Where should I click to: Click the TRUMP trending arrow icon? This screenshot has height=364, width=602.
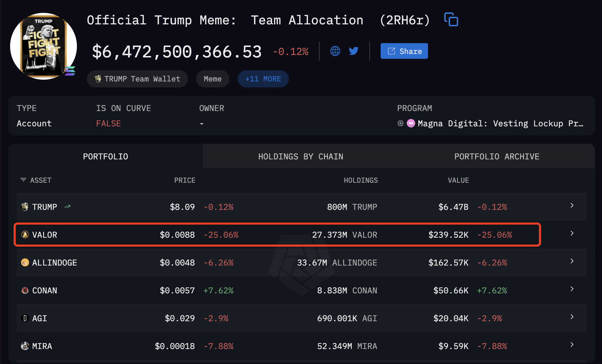pos(68,207)
